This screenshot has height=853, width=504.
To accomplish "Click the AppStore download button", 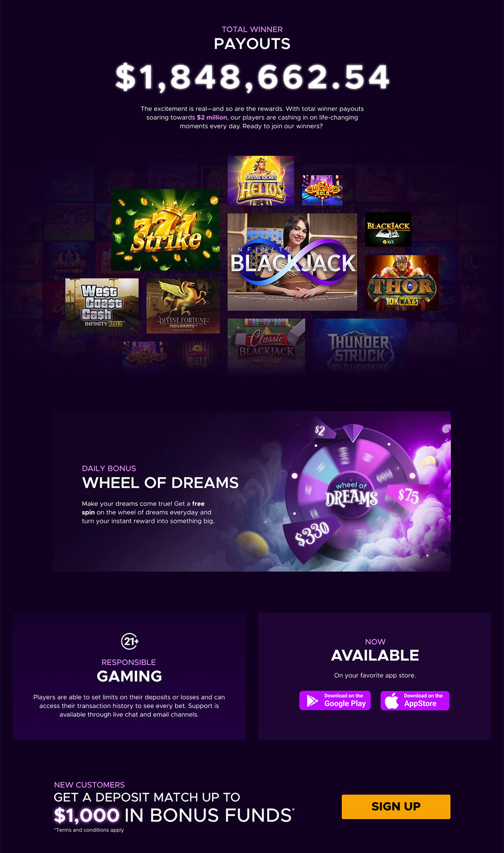I will [x=415, y=701].
